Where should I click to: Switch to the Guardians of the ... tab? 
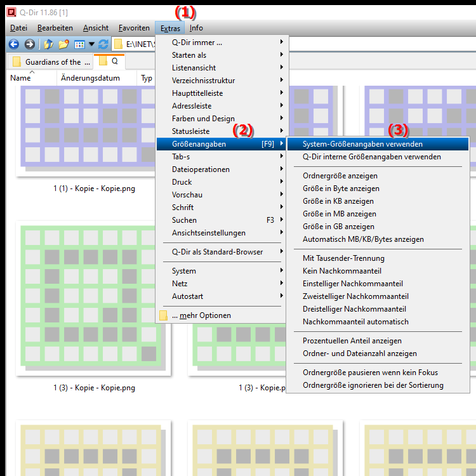[50, 62]
